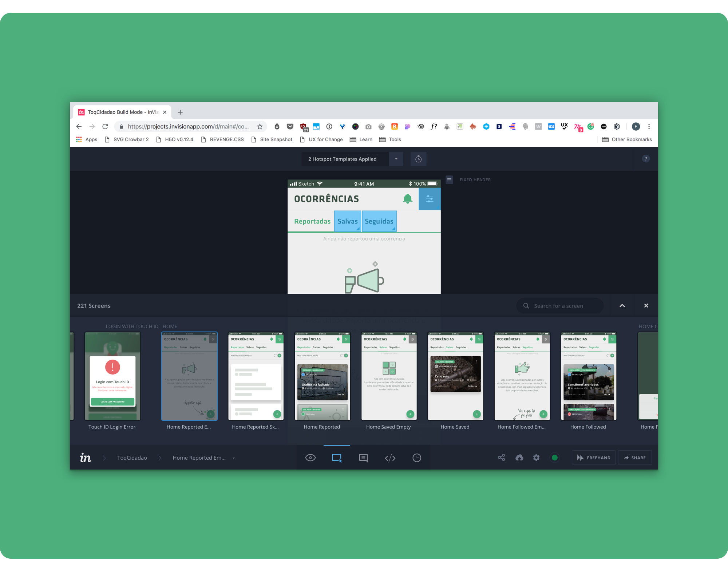Toggle Mostrar Resolvidas switch in Home Followed thumbnail

[610, 356]
